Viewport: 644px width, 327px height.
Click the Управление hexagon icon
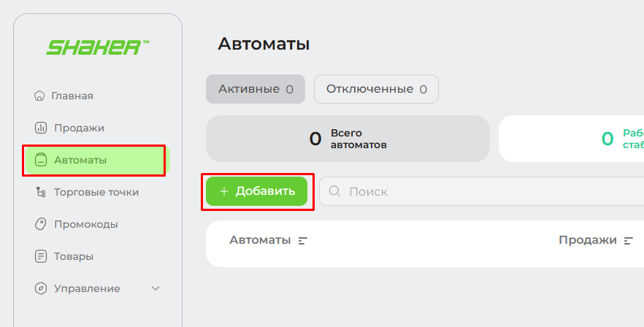[40, 288]
